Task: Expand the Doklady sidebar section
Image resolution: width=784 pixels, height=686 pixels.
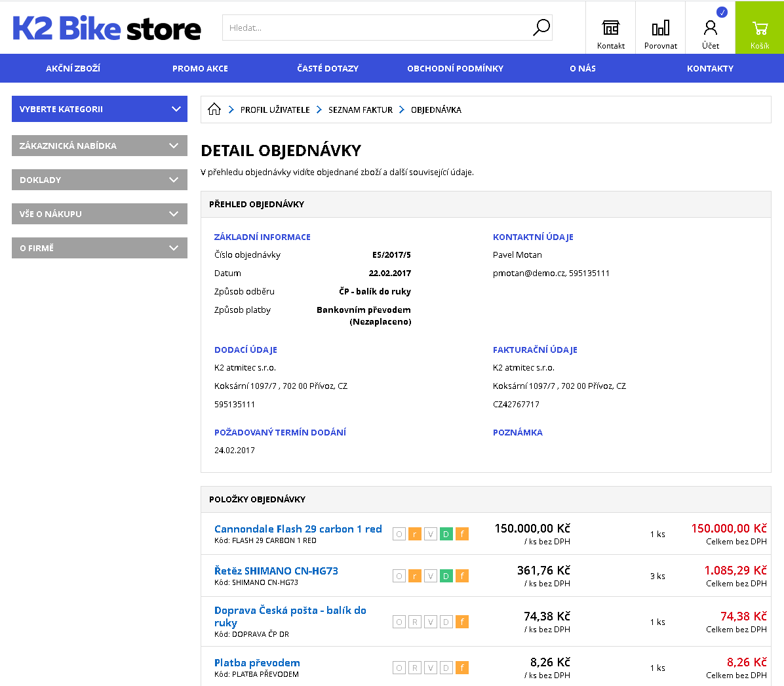Action: (100, 180)
